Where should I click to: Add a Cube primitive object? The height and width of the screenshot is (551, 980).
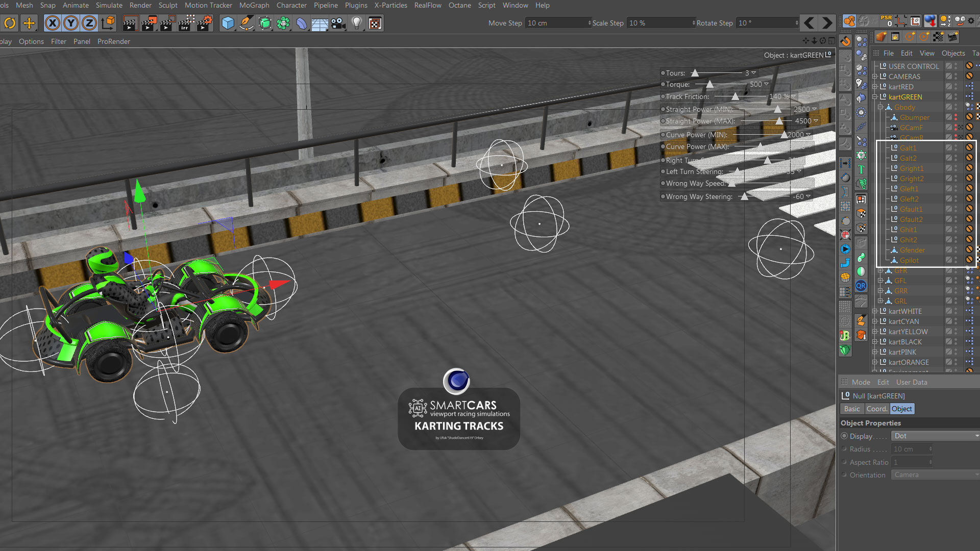point(228,23)
